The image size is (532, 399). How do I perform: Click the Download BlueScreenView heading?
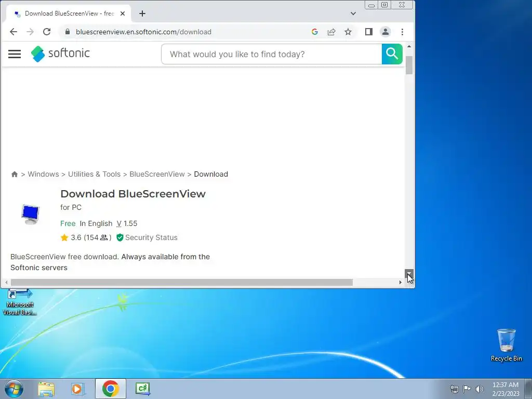(x=133, y=194)
